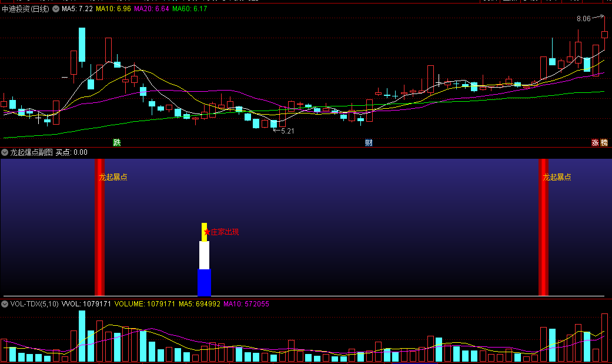Click the green 跌 marker icon
Viewport: 612px width, 364px height.
click(x=117, y=142)
